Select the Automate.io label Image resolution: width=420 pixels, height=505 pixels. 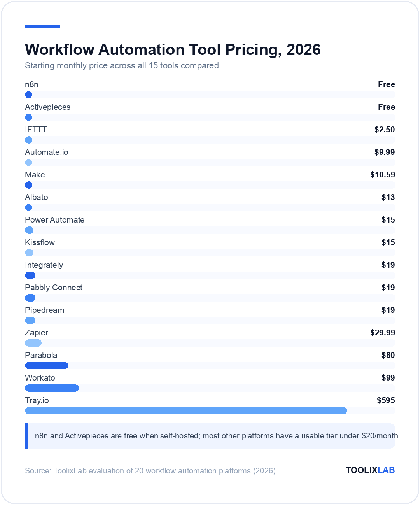pyautogui.click(x=47, y=152)
